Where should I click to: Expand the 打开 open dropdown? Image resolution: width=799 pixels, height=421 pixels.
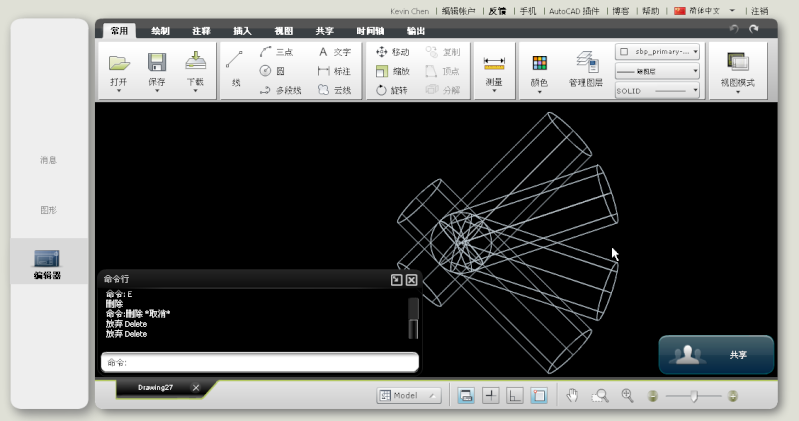coord(119,91)
